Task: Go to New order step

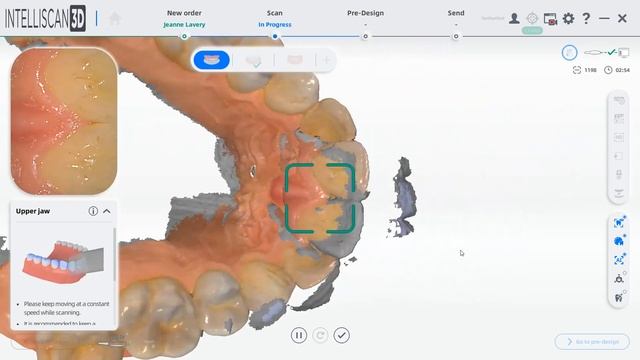Action: click(184, 13)
